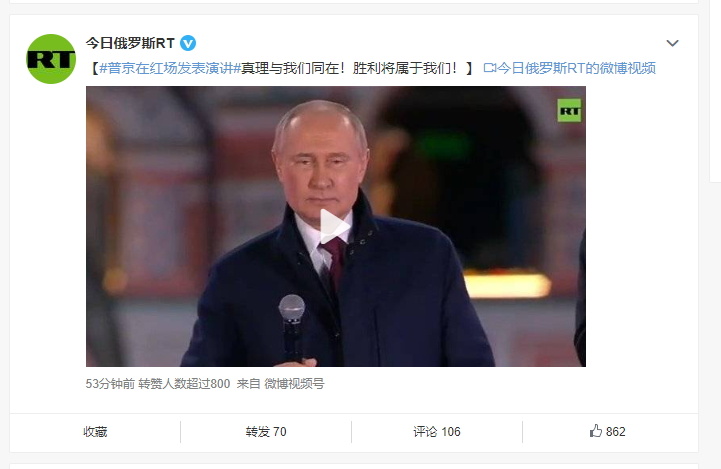This screenshot has width=721, height=469.
Task: Open the hashtag #普京在红场发表演讲#
Action: (170, 69)
